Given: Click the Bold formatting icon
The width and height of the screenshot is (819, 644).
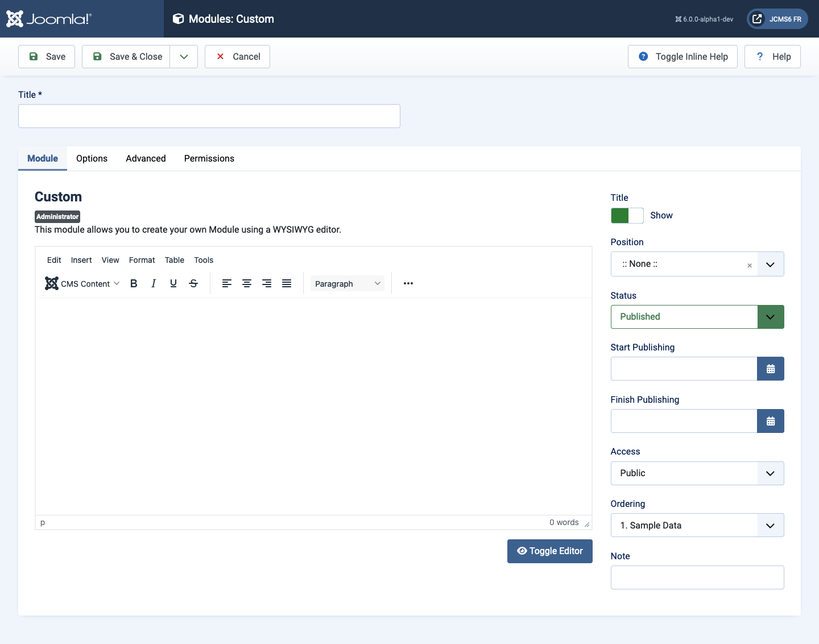Looking at the screenshot, I should point(134,283).
